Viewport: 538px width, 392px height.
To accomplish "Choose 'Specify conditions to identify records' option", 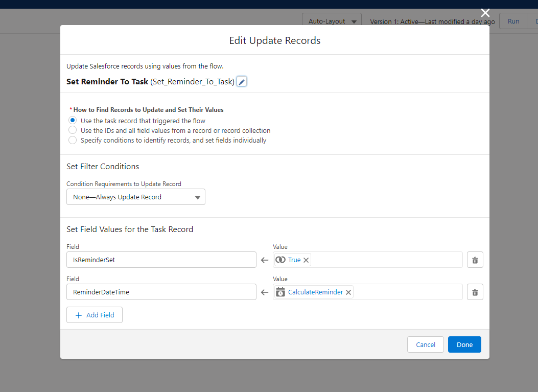I will [x=73, y=140].
